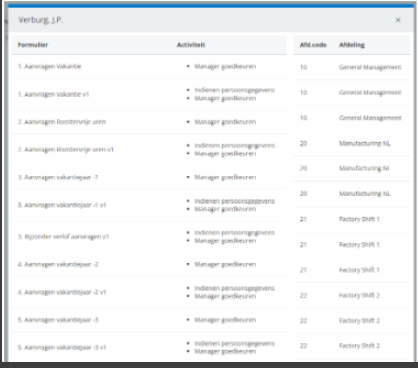
Task: Click 'Manager goedkeuren' for 5. Aanvragen vakantiejaar -3
Action: pyautogui.click(x=225, y=320)
